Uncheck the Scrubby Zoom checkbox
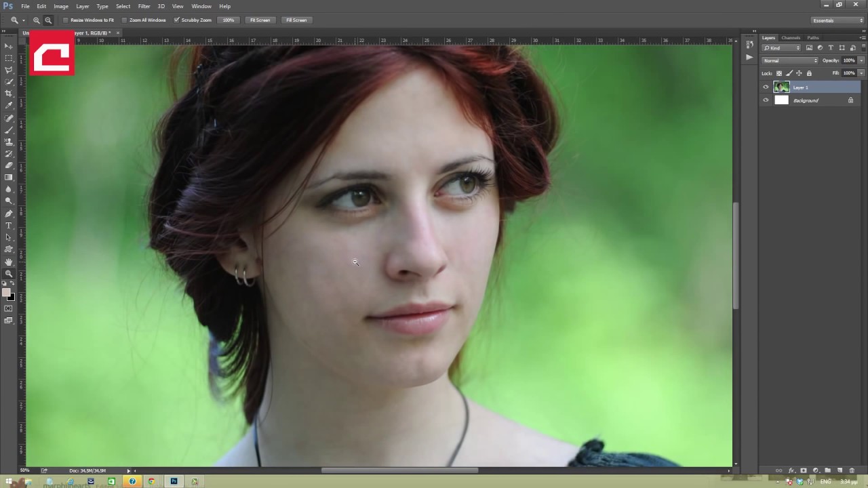 [x=177, y=20]
